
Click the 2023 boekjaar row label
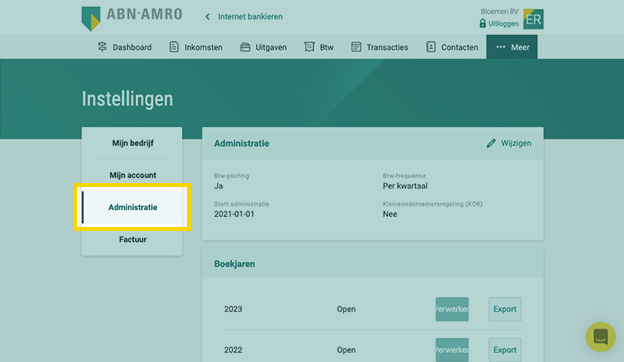click(x=233, y=309)
